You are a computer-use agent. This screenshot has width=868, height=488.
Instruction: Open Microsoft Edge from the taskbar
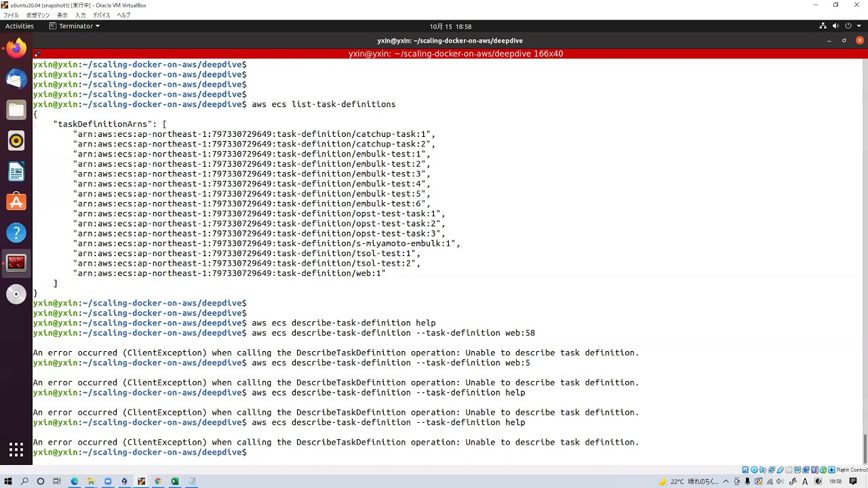tap(75, 481)
